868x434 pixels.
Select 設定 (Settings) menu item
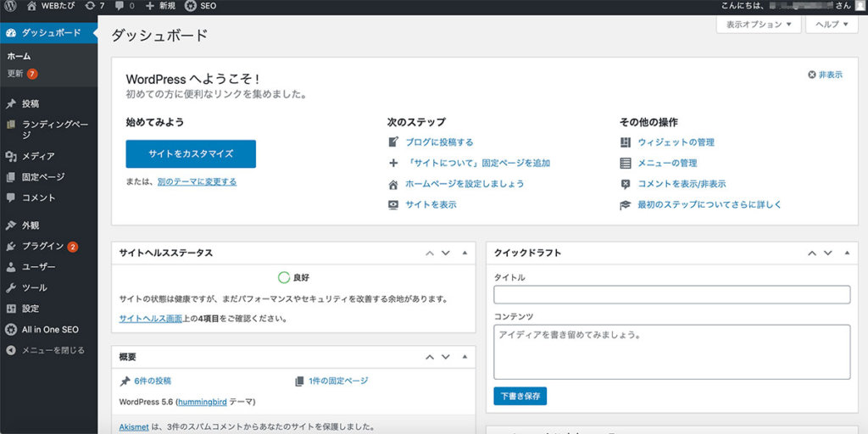click(31, 309)
